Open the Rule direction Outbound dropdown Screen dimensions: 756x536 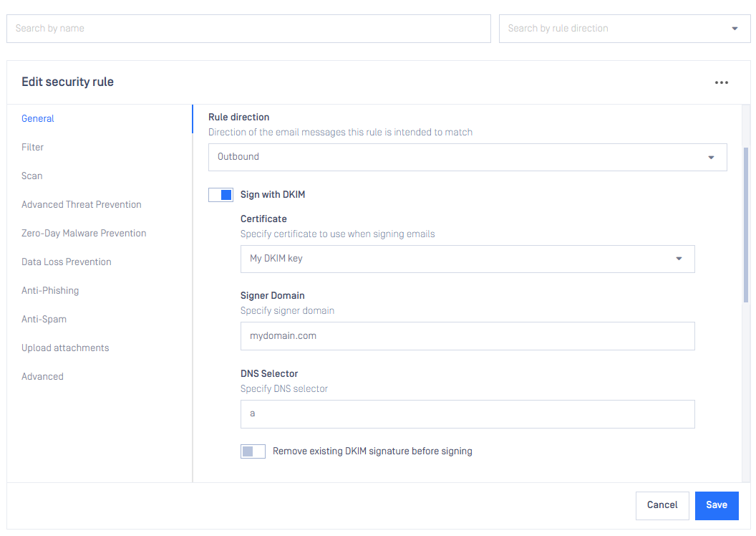pyautogui.click(x=467, y=157)
